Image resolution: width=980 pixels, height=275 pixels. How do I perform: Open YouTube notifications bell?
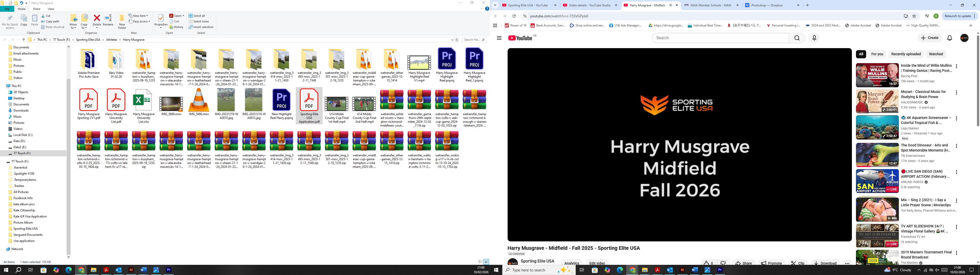[950, 38]
